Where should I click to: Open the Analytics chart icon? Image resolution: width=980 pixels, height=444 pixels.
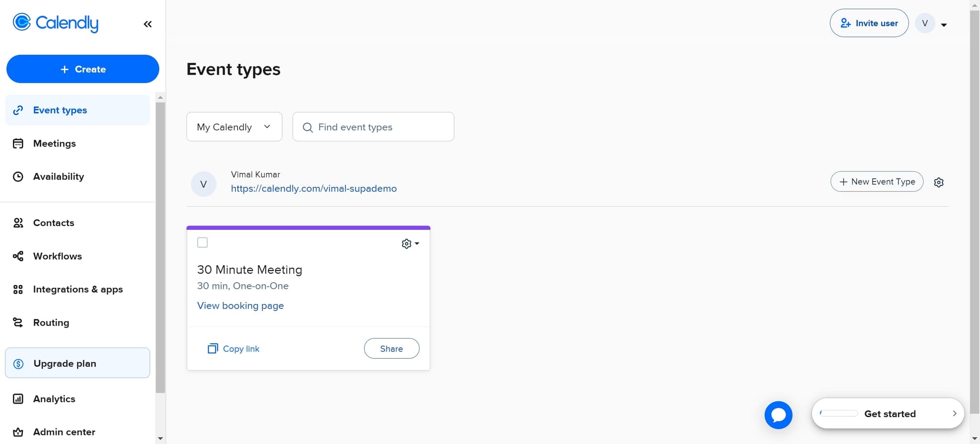[x=18, y=398]
